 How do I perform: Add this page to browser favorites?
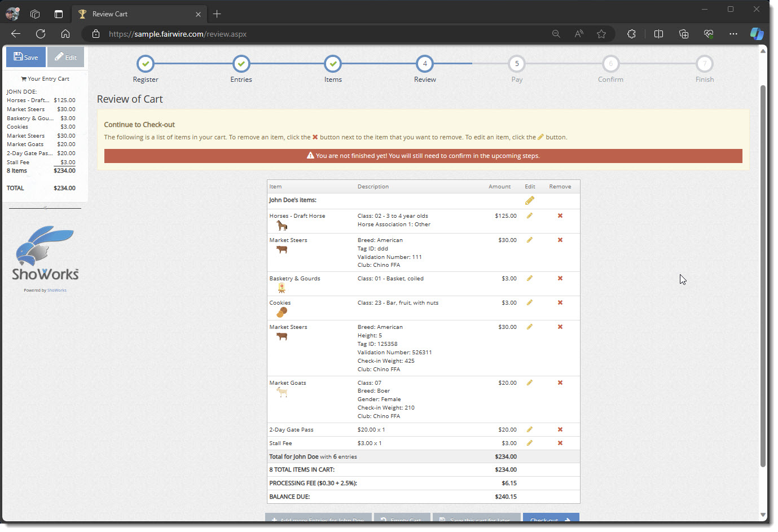[601, 34]
